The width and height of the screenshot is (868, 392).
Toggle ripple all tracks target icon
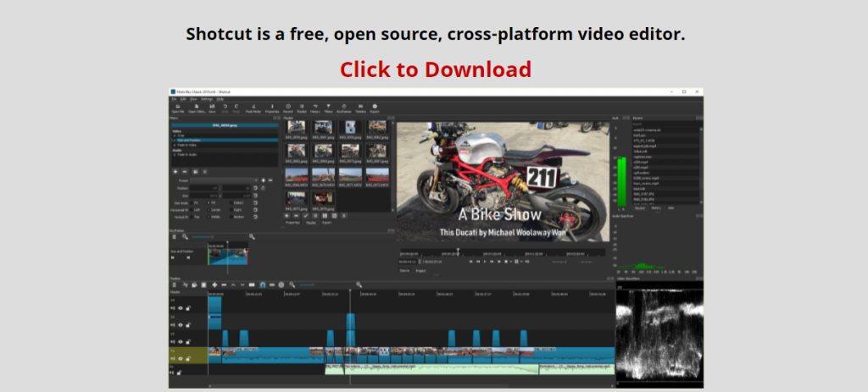(x=281, y=284)
